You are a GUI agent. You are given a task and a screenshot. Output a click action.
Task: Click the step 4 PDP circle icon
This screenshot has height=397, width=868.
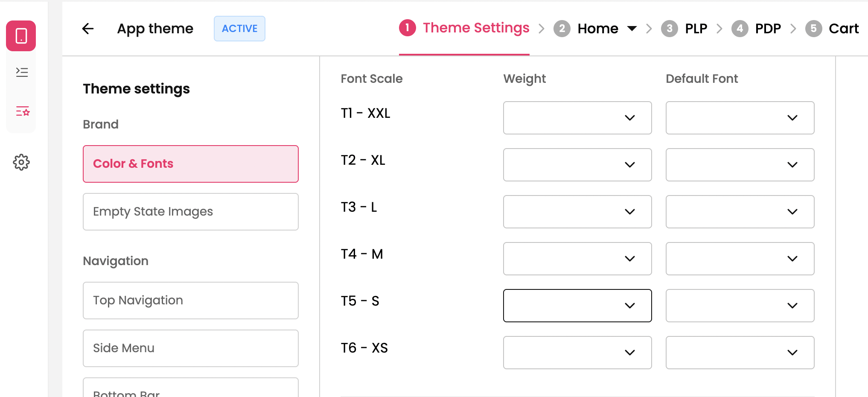click(x=740, y=29)
